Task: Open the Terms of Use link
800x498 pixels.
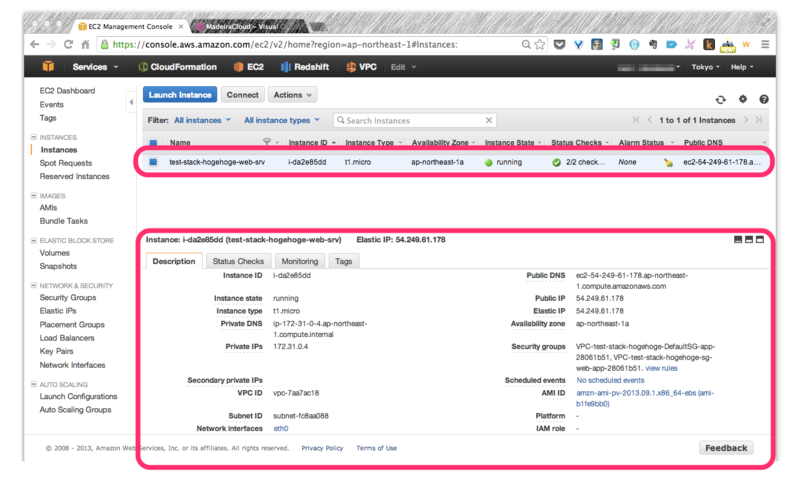Action: click(x=377, y=448)
